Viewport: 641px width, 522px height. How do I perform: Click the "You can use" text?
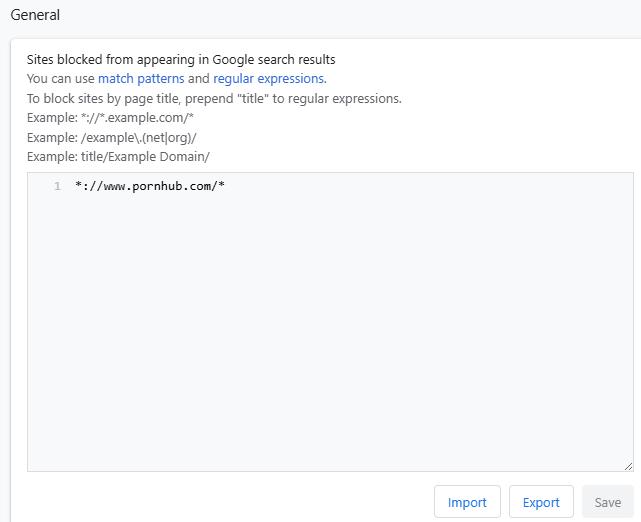(x=61, y=78)
